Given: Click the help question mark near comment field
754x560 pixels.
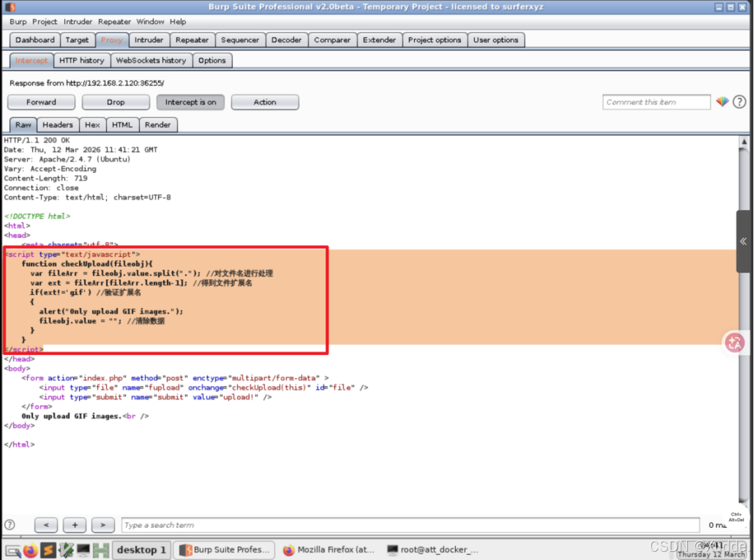Looking at the screenshot, I should (x=739, y=102).
